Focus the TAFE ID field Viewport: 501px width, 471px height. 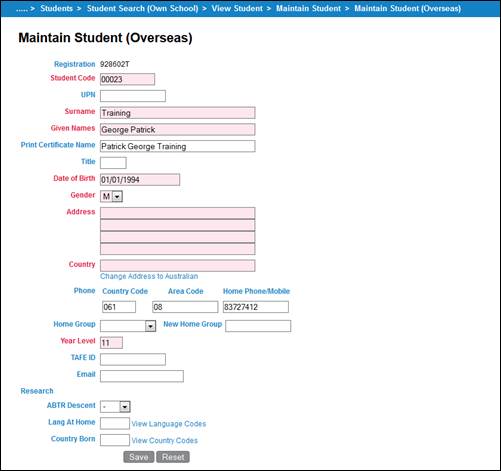click(133, 359)
